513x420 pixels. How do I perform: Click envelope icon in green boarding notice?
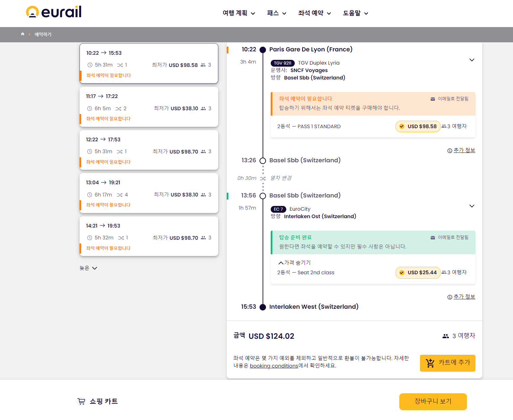click(x=432, y=238)
